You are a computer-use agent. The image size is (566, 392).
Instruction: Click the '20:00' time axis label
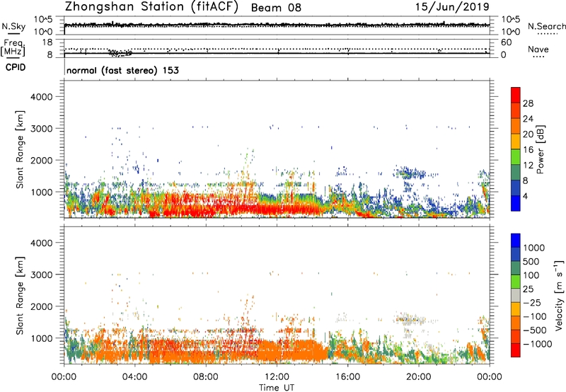click(x=419, y=377)
